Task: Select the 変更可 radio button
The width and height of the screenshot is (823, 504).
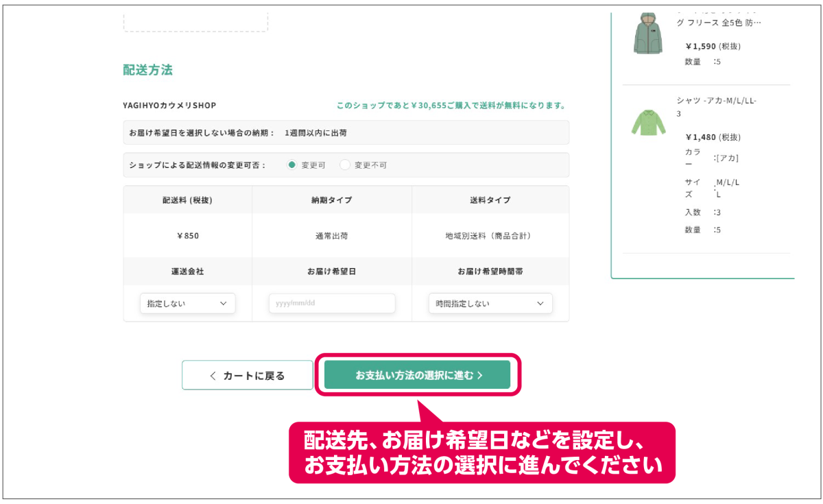Action: tap(291, 165)
